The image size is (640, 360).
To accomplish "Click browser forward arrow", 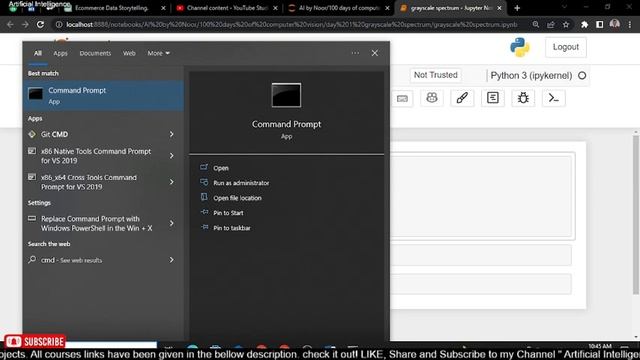I will [25, 24].
